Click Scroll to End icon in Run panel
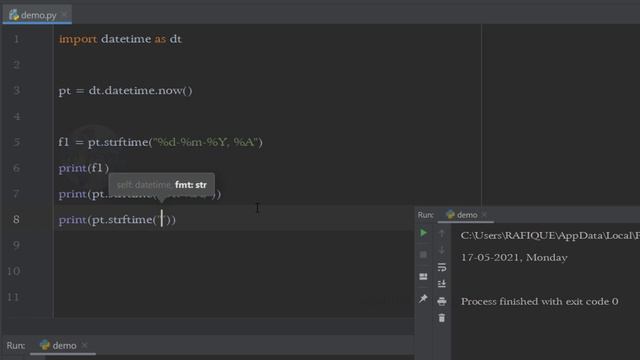The width and height of the screenshot is (640, 360). (x=442, y=284)
